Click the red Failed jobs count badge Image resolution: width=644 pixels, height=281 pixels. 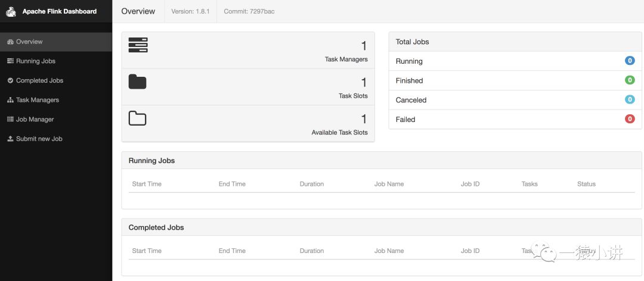pyautogui.click(x=630, y=120)
